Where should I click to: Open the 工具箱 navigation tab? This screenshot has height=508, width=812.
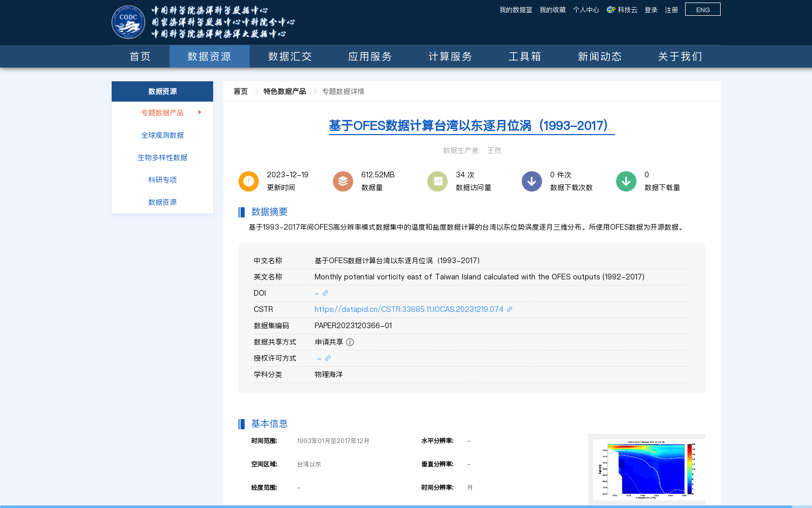525,56
